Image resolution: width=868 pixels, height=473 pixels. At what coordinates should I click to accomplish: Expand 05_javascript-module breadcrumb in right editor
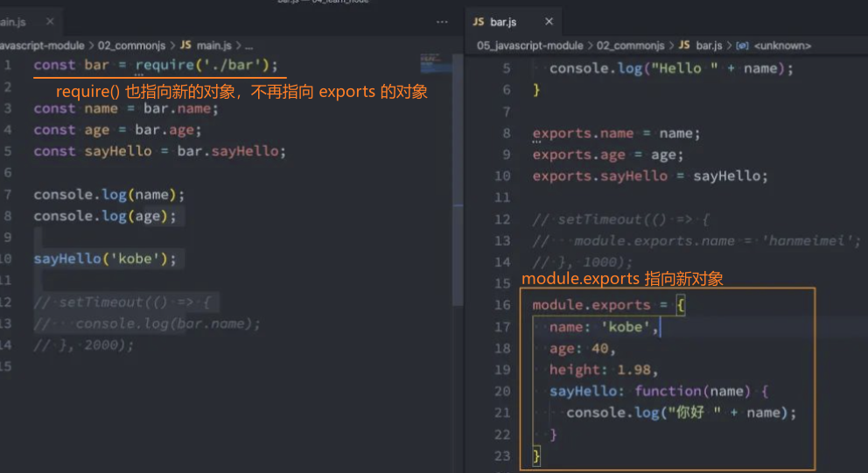tap(529, 45)
